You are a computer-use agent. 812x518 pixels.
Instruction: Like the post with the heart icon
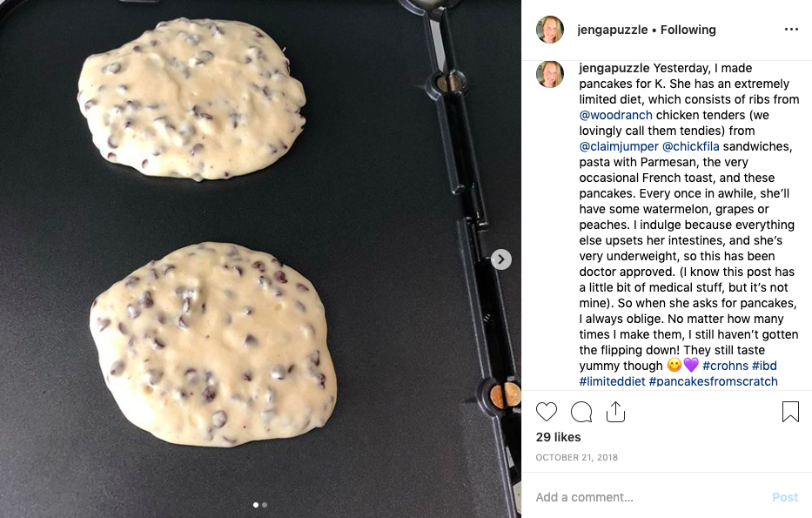click(547, 412)
